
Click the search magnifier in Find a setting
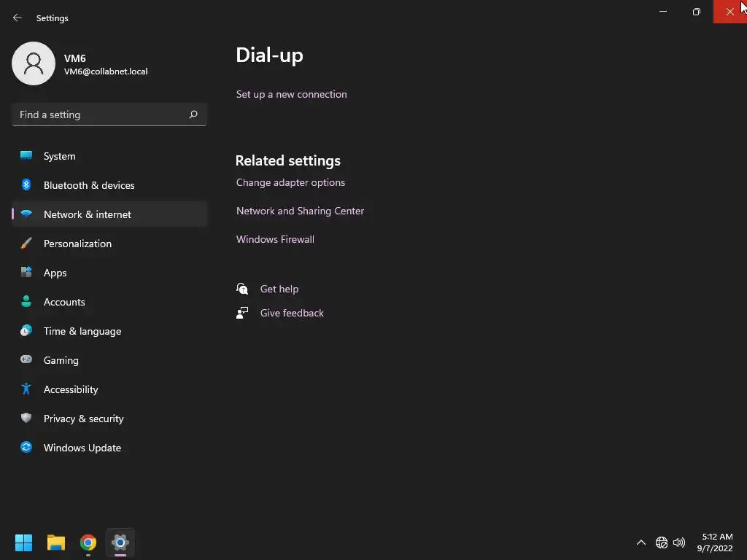(193, 114)
